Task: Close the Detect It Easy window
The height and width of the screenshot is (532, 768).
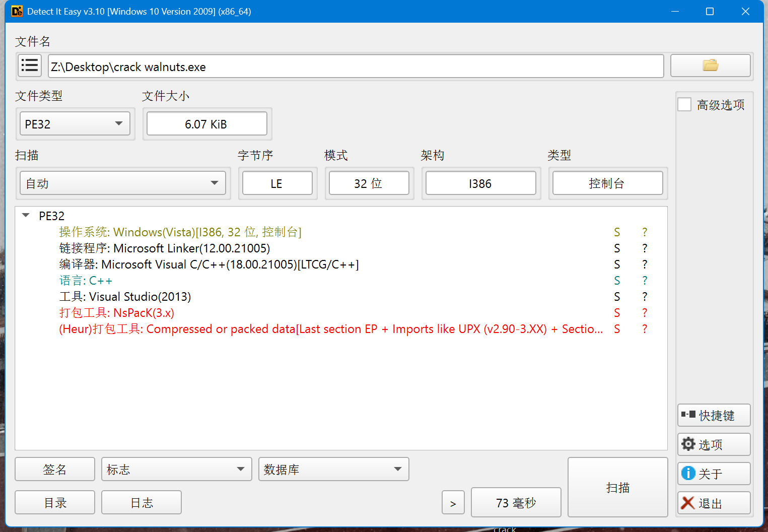Action: [x=745, y=11]
